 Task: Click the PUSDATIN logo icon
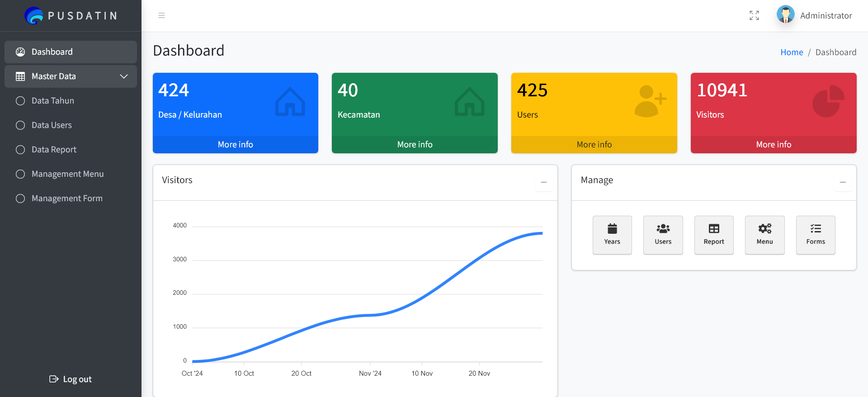(34, 16)
